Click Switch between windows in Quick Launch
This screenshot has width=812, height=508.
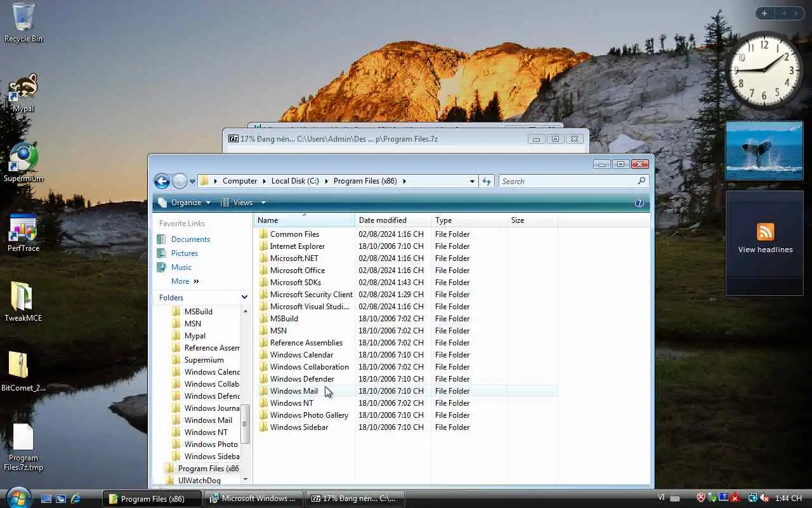pyautogui.click(x=61, y=498)
